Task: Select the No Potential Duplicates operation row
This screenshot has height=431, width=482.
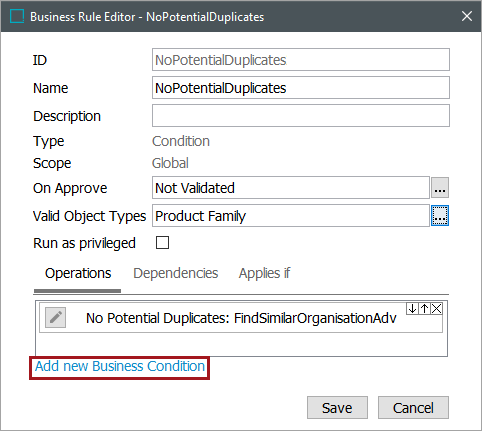Action: [241, 317]
